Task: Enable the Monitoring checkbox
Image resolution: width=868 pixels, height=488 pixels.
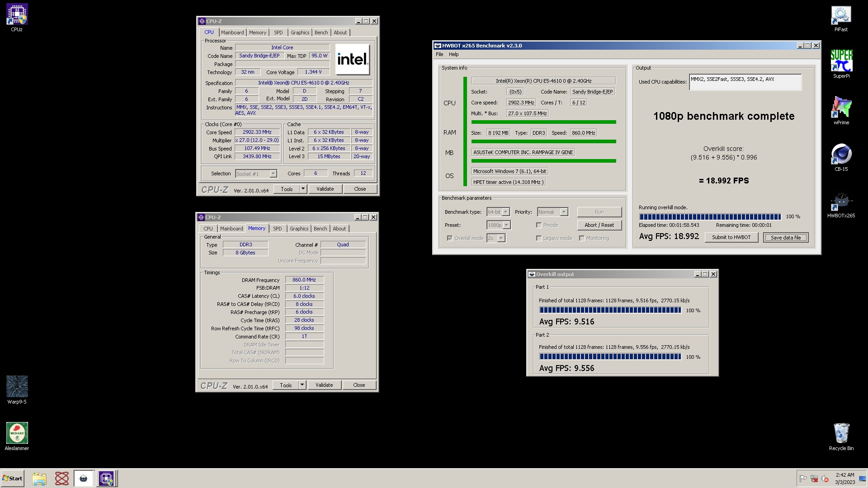Action: point(582,238)
